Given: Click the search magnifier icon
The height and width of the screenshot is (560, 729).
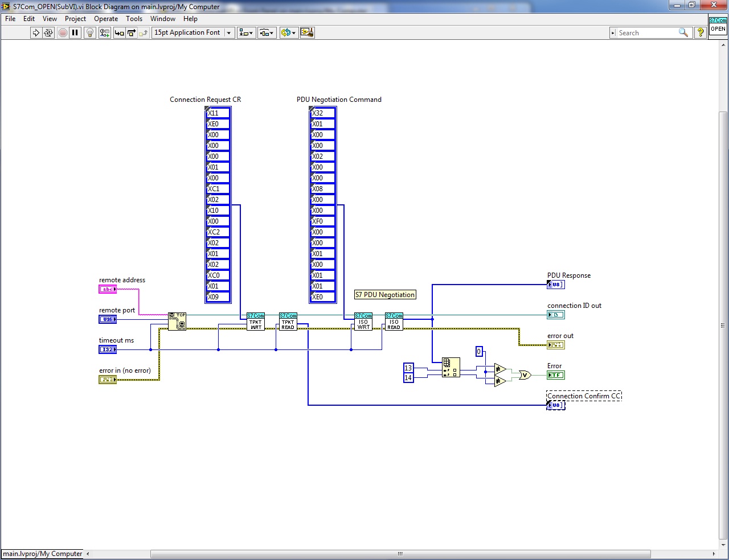Looking at the screenshot, I should click(683, 33).
